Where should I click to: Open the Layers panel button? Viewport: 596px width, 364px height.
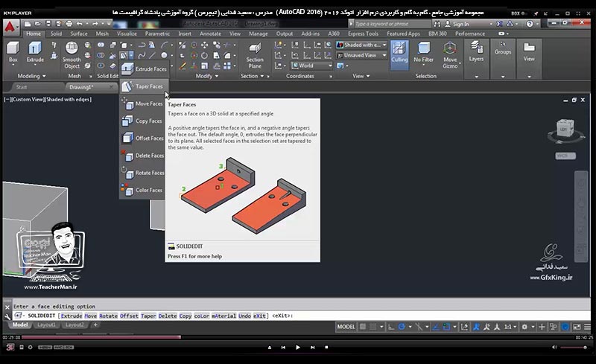(476, 52)
